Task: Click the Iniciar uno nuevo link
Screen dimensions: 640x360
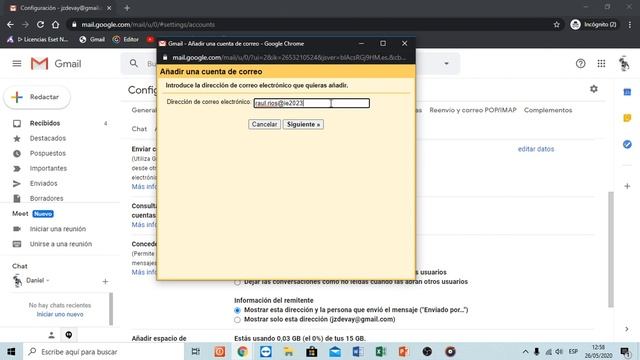Action: tap(60, 314)
